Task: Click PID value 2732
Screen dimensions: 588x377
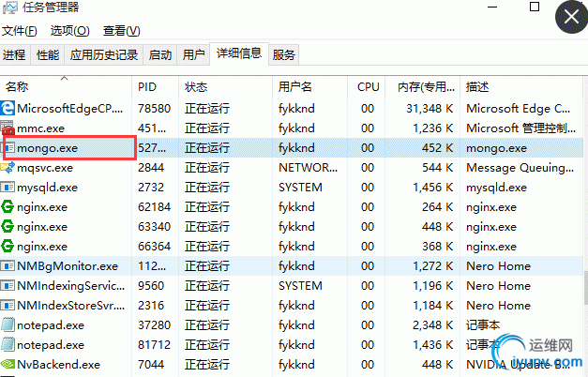Action: (x=151, y=188)
